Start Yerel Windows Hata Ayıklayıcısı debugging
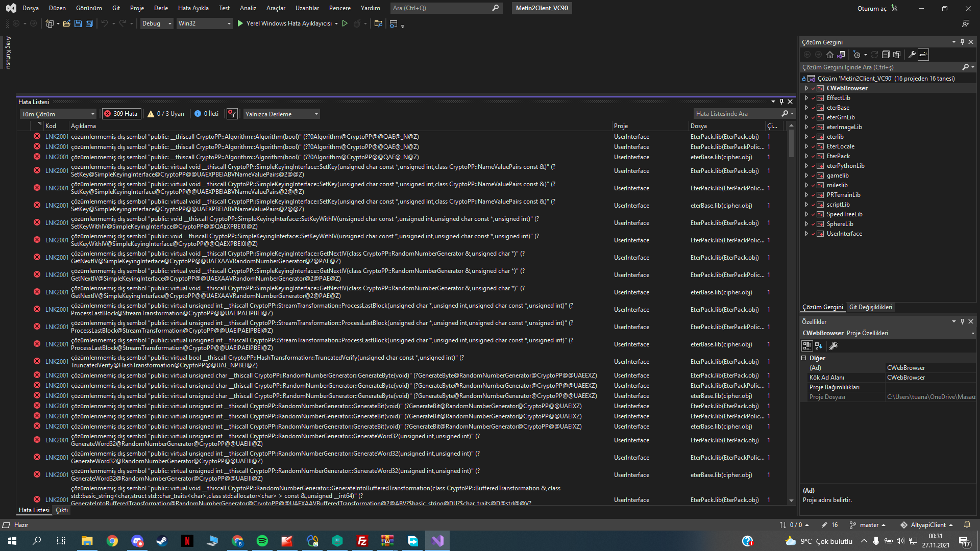This screenshot has width=980, height=551. [x=284, y=23]
